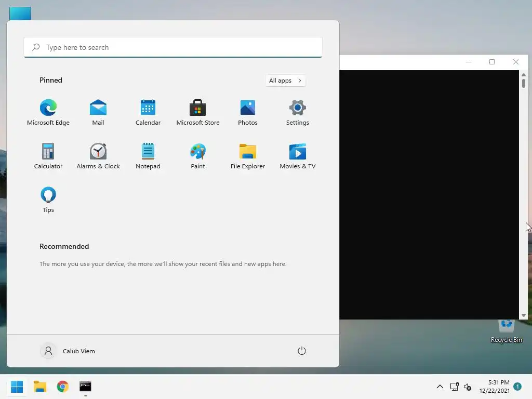
Task: Open the notification badge showing 1
Action: [517, 386]
